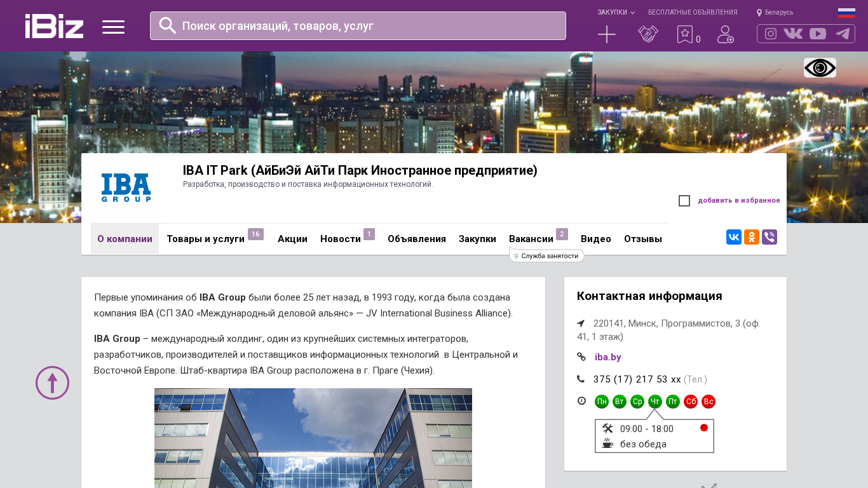Click the '16' badge on Товары и услуги
This screenshot has height=488, width=868.
pos(255,234)
